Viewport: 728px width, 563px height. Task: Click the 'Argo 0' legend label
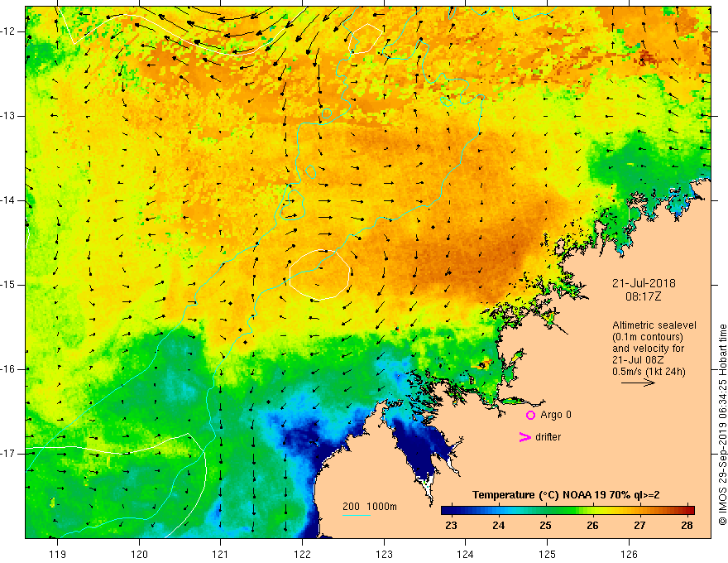(556, 415)
